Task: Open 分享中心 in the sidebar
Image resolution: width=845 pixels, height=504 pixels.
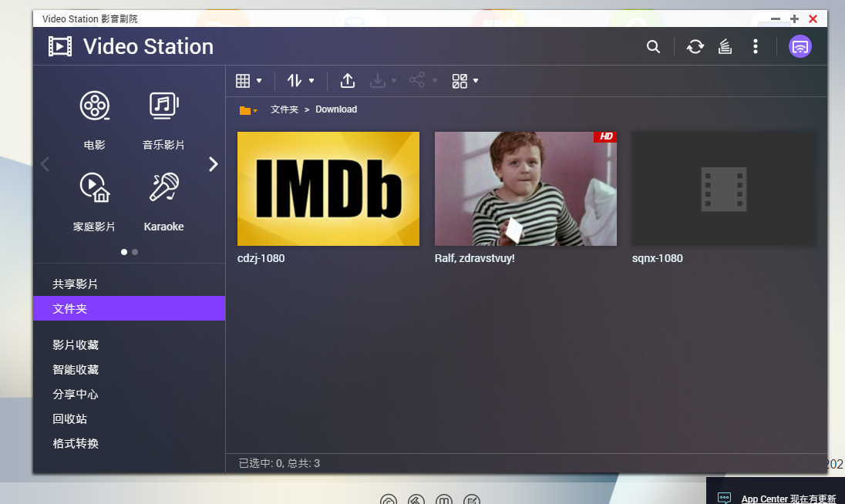Action: pos(129,394)
